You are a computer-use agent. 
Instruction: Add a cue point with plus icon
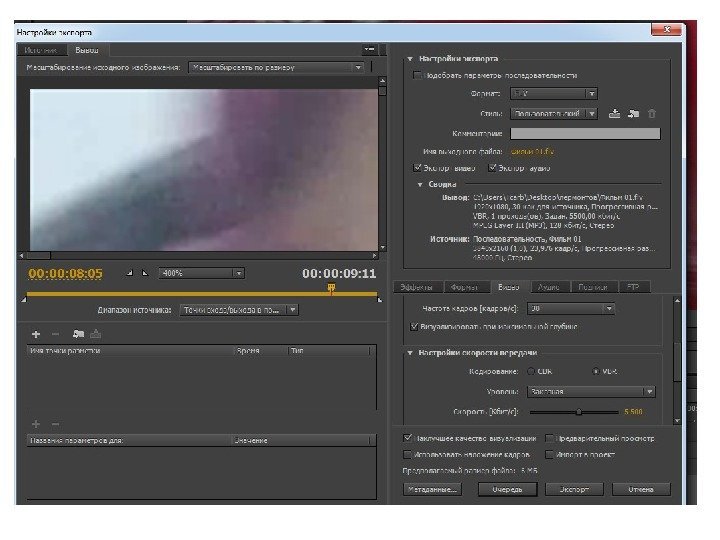click(36, 334)
